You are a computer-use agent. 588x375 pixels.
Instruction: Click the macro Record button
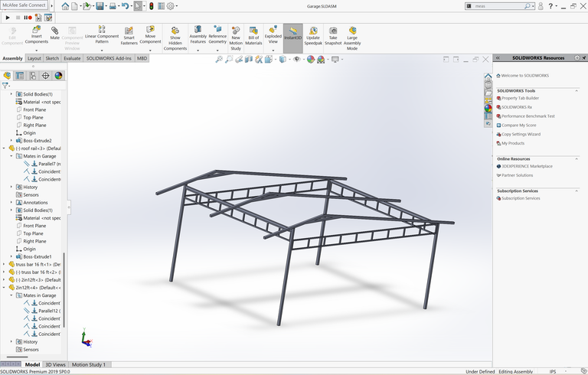pos(28,18)
